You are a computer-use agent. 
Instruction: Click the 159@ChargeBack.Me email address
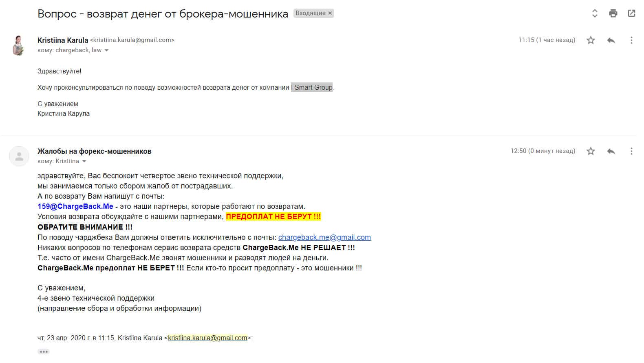[75, 206]
